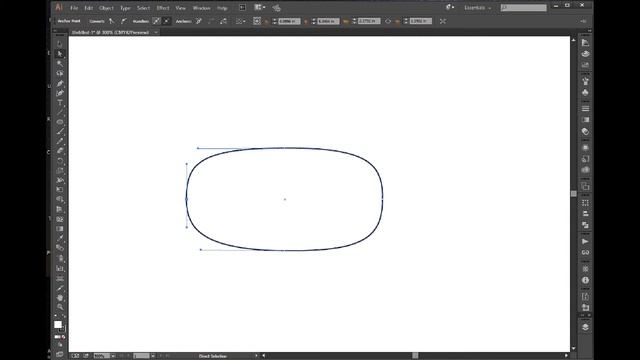Click the Stroke swatch behind the Fill
Viewport: 640px width, 360px height.
click(62, 329)
